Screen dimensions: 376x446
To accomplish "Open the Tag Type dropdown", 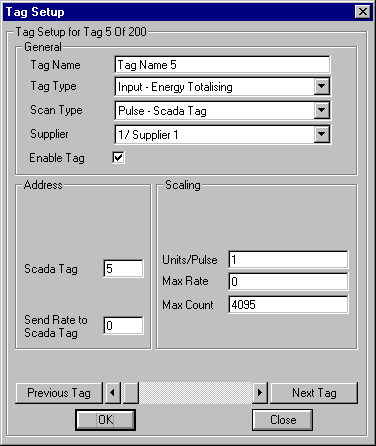I will point(322,86).
